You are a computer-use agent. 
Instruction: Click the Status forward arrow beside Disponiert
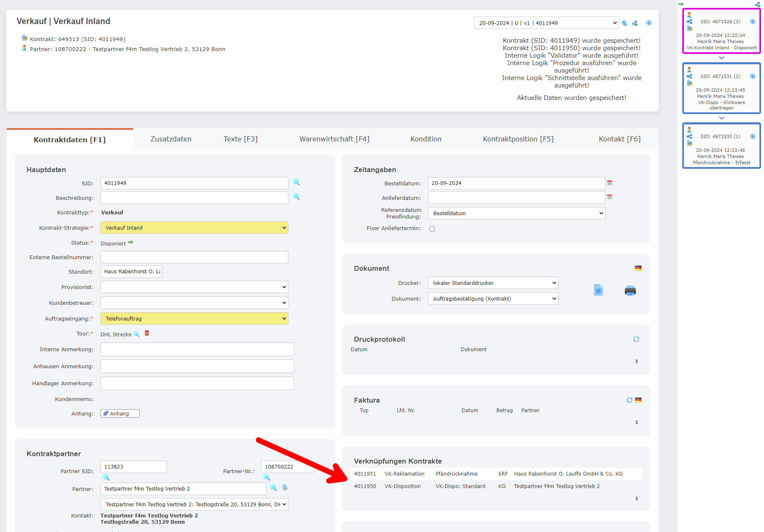coord(131,243)
